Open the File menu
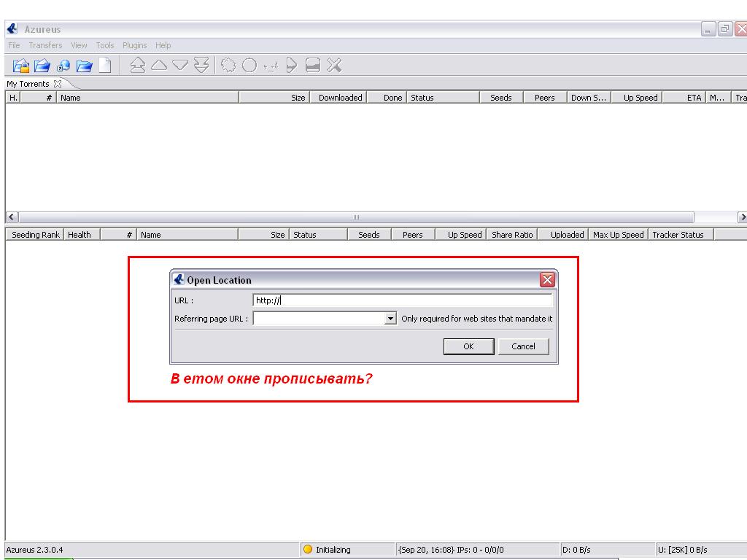This screenshot has width=747, height=560. pos(15,45)
